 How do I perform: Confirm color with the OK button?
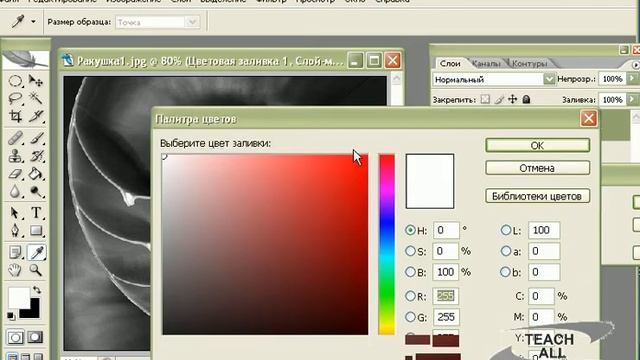[x=538, y=145]
